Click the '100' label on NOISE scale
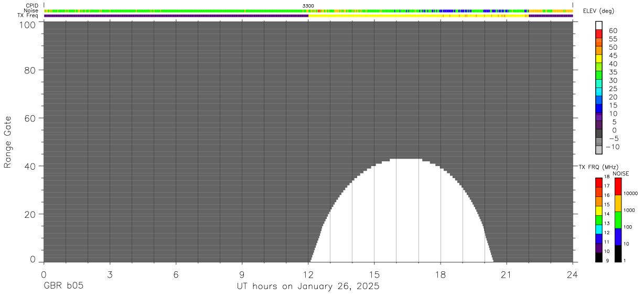Screen dimensions: 644x297 tap(628, 227)
